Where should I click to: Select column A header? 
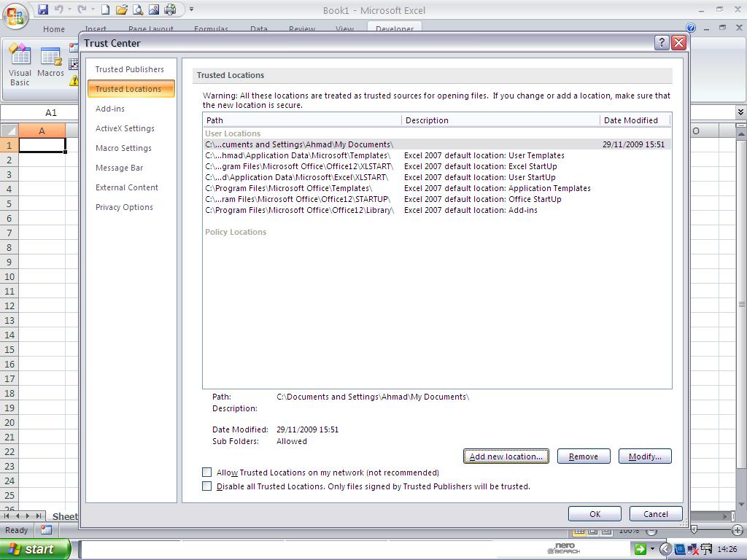tap(42, 131)
